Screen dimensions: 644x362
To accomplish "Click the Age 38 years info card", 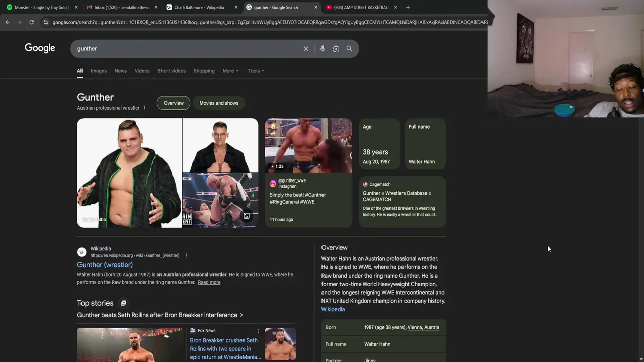I will click(379, 144).
